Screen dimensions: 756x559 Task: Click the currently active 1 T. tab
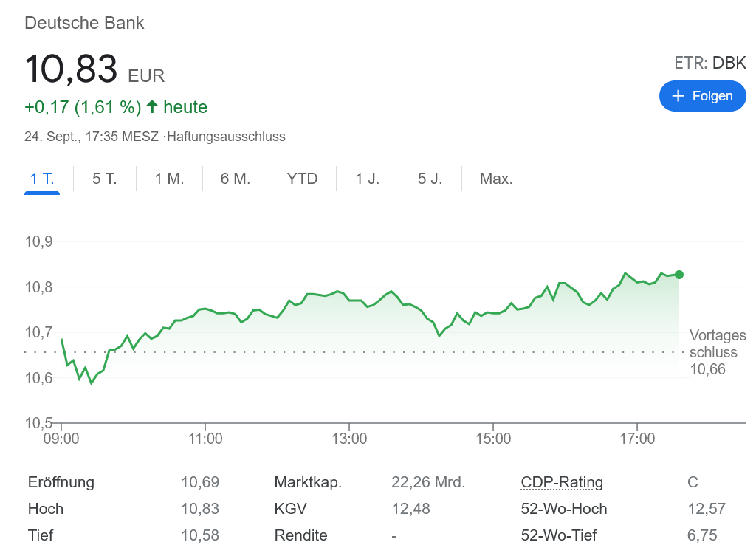pyautogui.click(x=41, y=178)
